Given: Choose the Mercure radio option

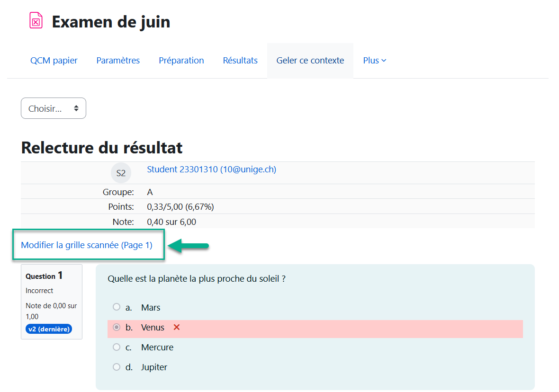Looking at the screenshot, I should point(117,347).
